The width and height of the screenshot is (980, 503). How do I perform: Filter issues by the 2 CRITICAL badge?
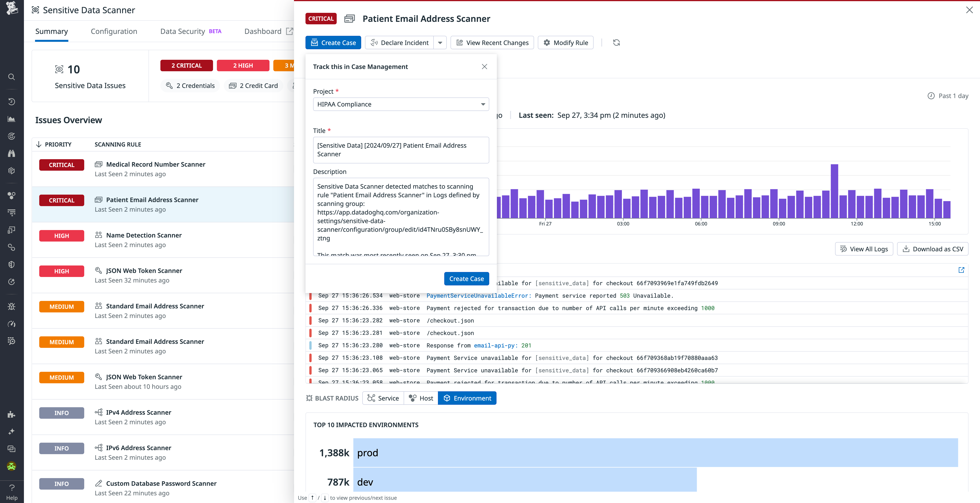click(x=186, y=65)
